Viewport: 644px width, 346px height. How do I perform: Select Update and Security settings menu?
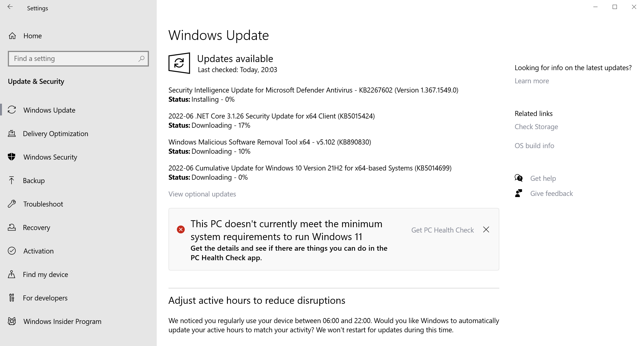pos(36,81)
